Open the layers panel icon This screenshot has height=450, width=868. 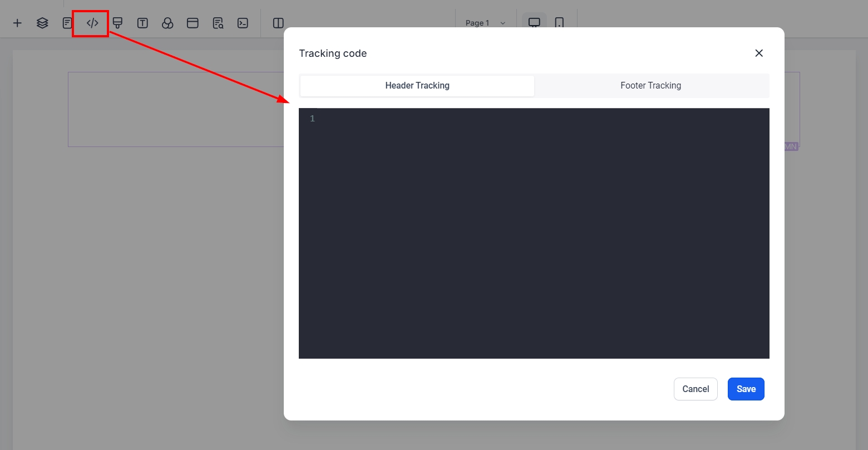tap(42, 23)
